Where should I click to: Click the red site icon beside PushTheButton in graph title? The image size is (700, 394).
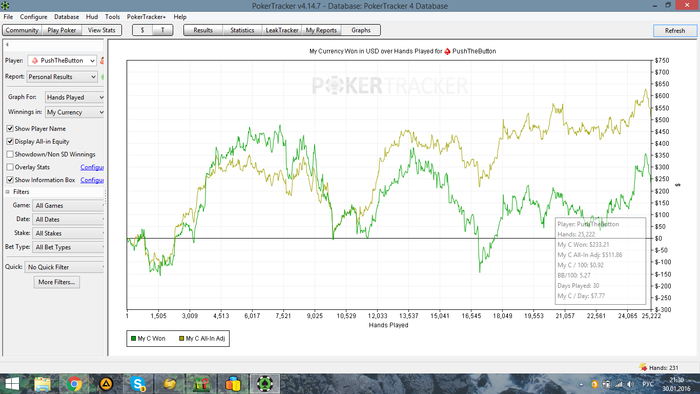tap(447, 51)
